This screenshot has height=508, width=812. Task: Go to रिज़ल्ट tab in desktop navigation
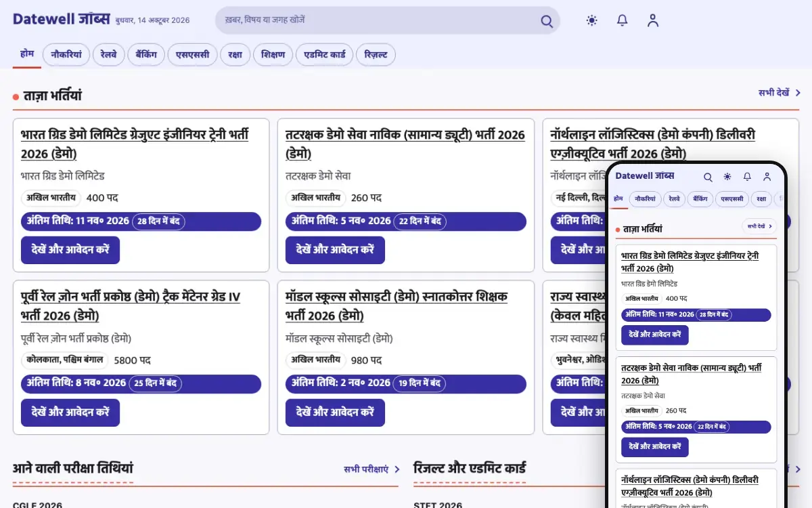click(x=376, y=55)
